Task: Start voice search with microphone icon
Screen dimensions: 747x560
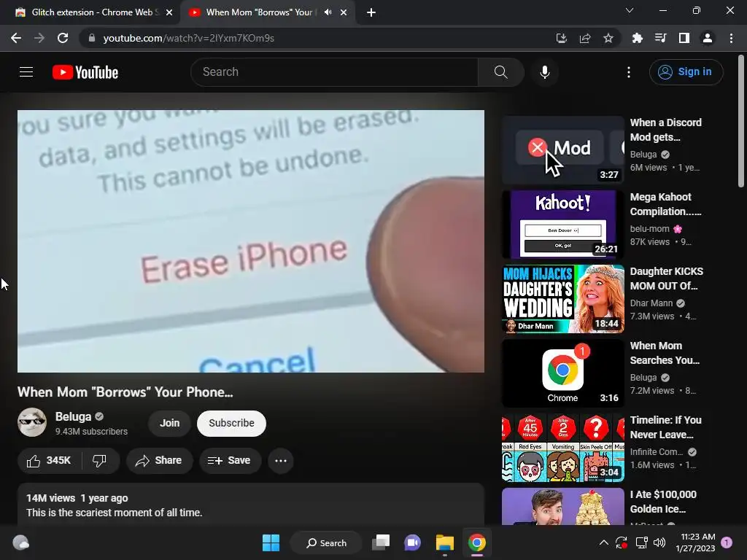Action: (544, 72)
